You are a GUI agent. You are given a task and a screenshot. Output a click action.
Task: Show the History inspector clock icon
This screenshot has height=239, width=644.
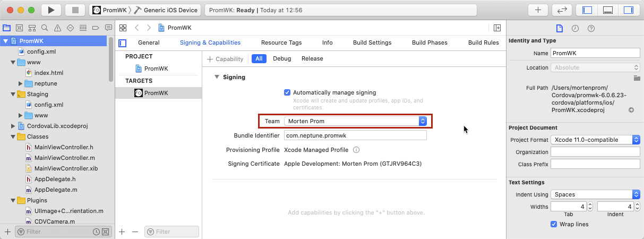(x=575, y=28)
